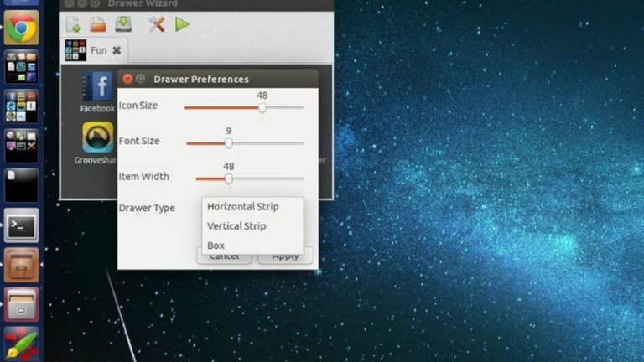Open the launcher drawer with the purple icon
Screen dimensions: 644x362
(x=21, y=67)
